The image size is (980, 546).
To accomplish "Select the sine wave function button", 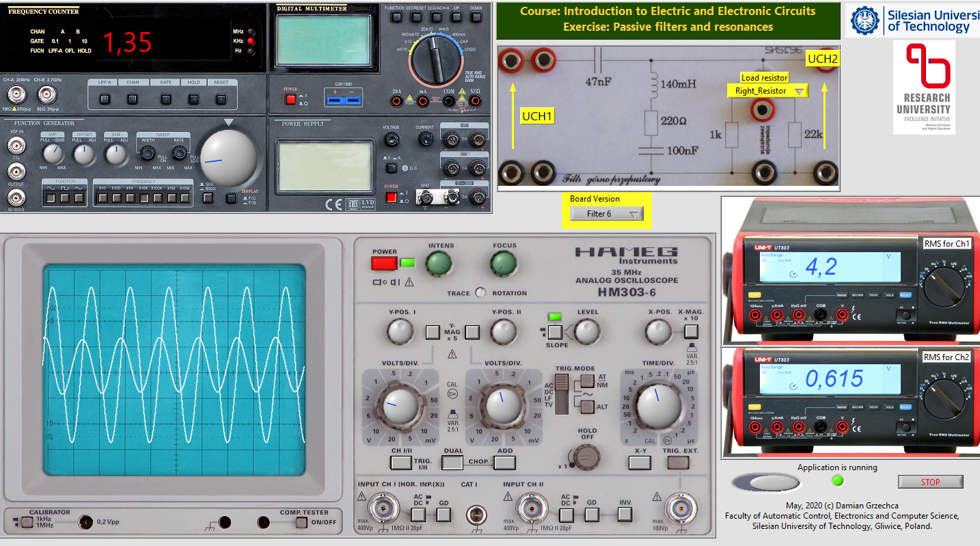I will point(51,198).
